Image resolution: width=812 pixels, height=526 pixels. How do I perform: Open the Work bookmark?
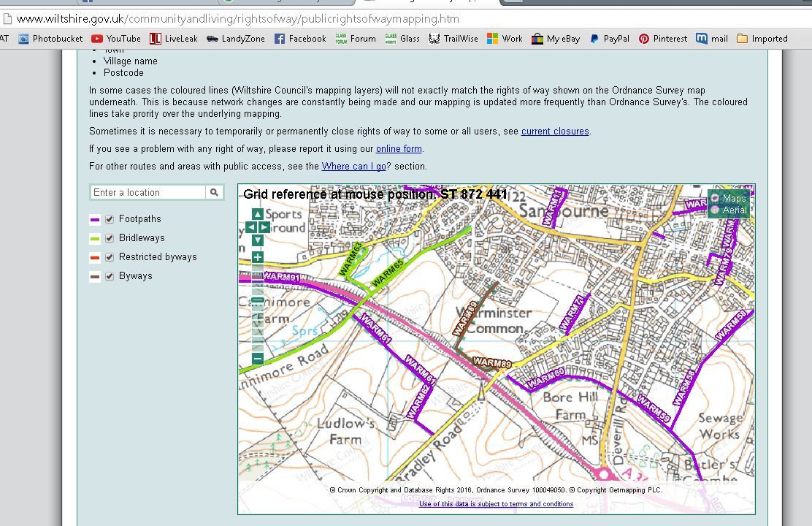505,38
